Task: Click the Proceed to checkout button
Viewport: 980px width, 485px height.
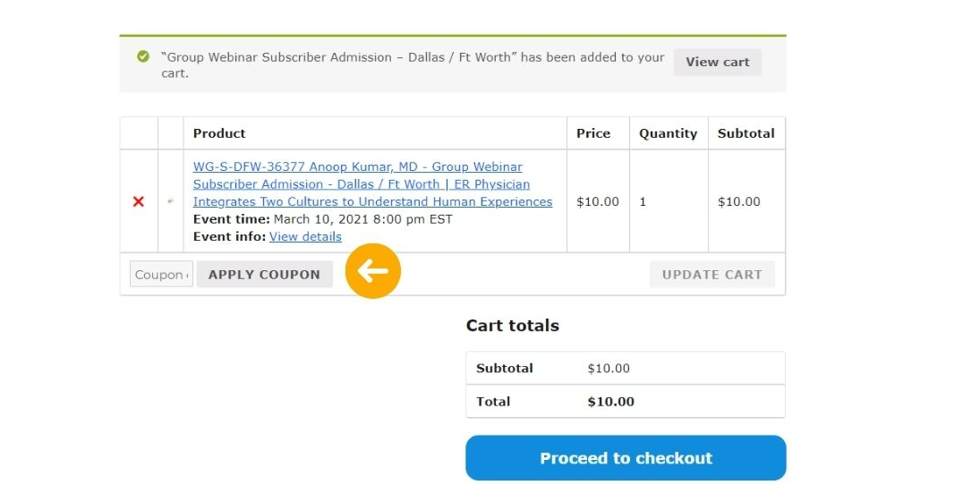Action: pos(626,458)
